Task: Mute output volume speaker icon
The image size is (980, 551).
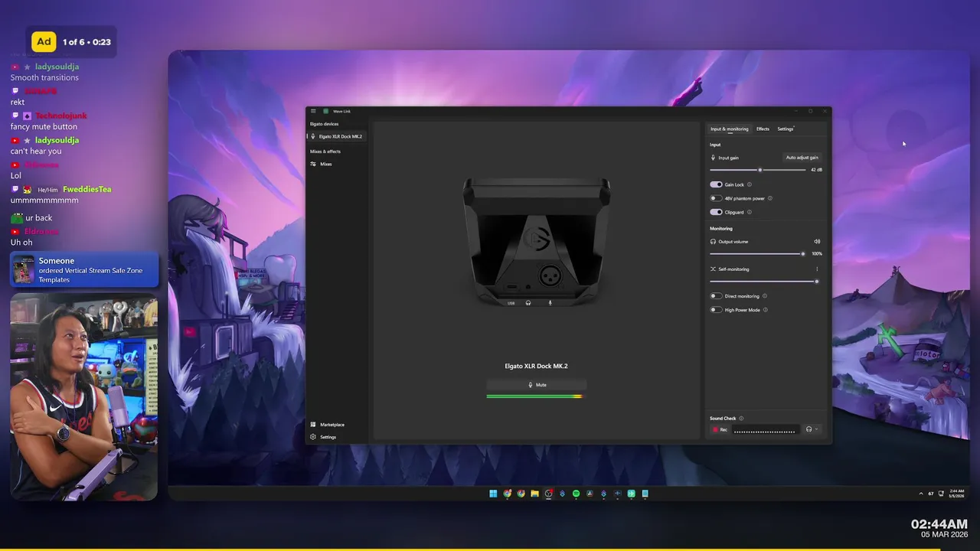Action: click(x=817, y=242)
